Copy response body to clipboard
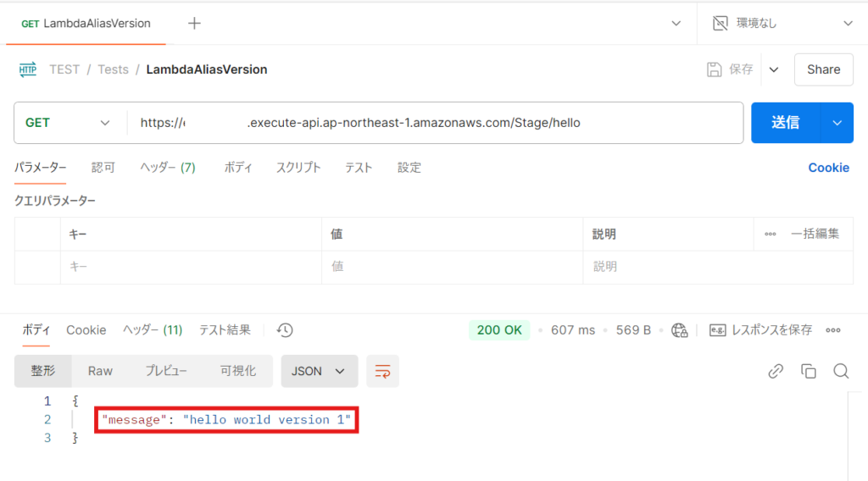 pos(808,371)
